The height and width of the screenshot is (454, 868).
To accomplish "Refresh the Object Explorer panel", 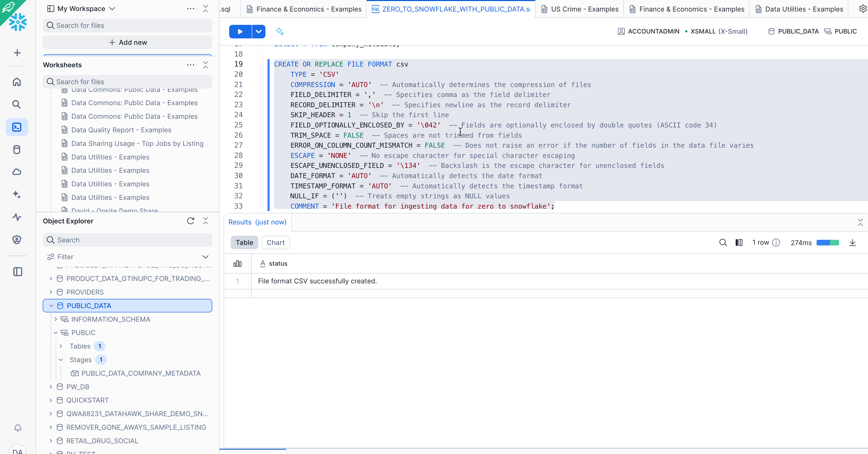I will click(x=190, y=221).
